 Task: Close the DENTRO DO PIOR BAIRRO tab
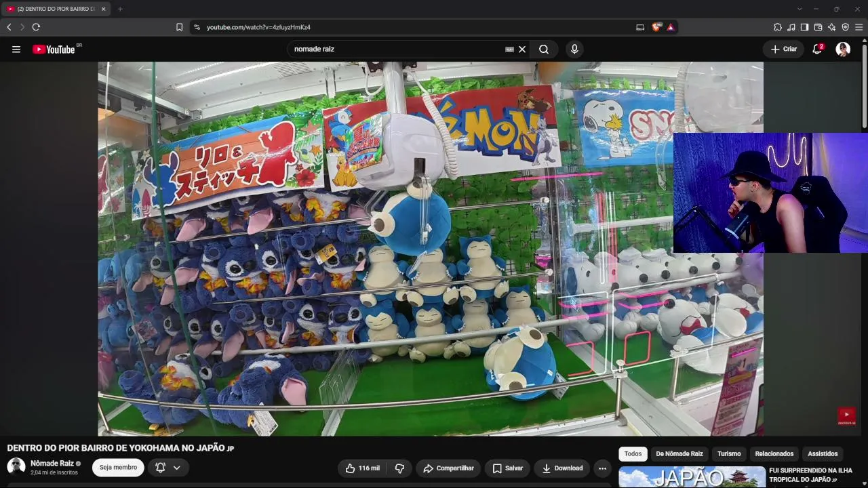103,9
